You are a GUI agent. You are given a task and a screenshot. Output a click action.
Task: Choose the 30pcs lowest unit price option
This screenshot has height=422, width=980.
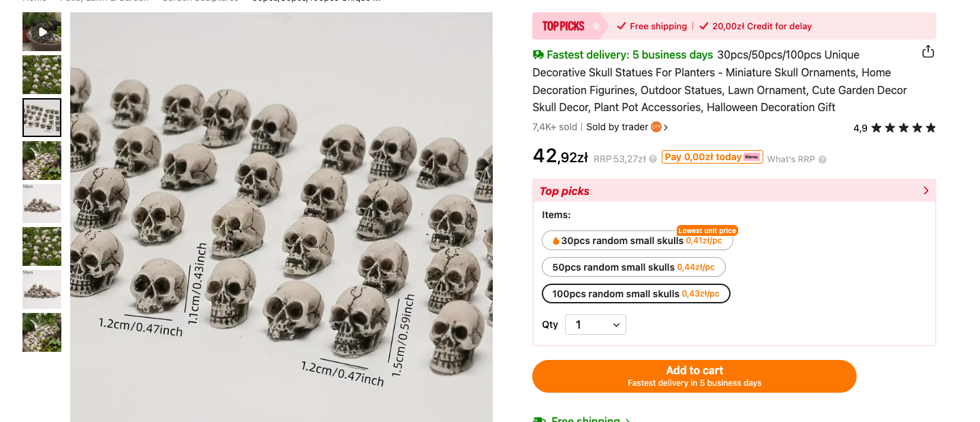(x=637, y=240)
